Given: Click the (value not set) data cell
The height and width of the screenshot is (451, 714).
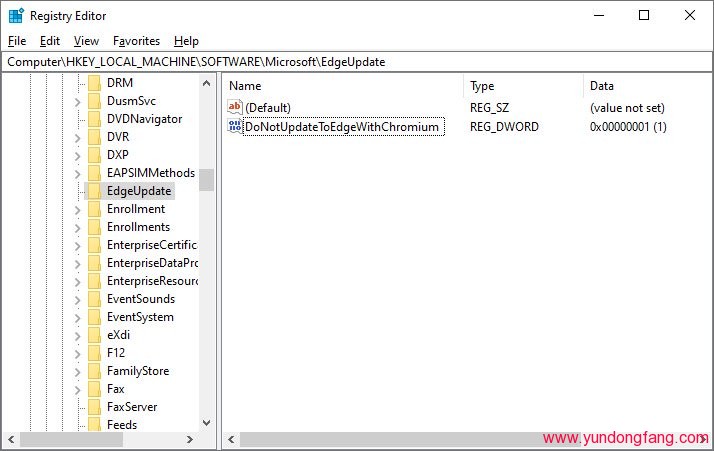Looking at the screenshot, I should [x=627, y=108].
